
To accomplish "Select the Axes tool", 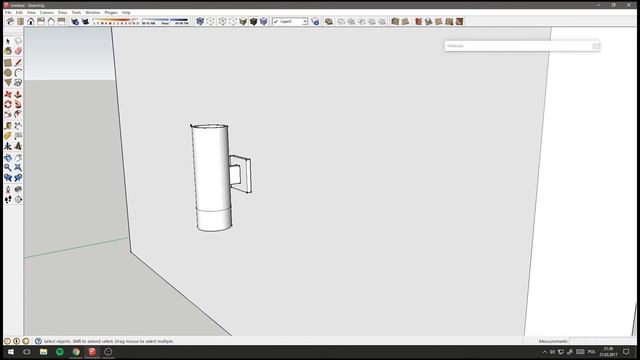I will click(x=8, y=146).
